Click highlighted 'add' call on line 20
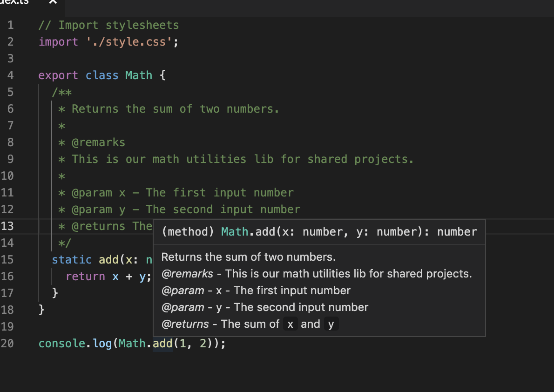This screenshot has width=554, height=392. pyautogui.click(x=162, y=344)
